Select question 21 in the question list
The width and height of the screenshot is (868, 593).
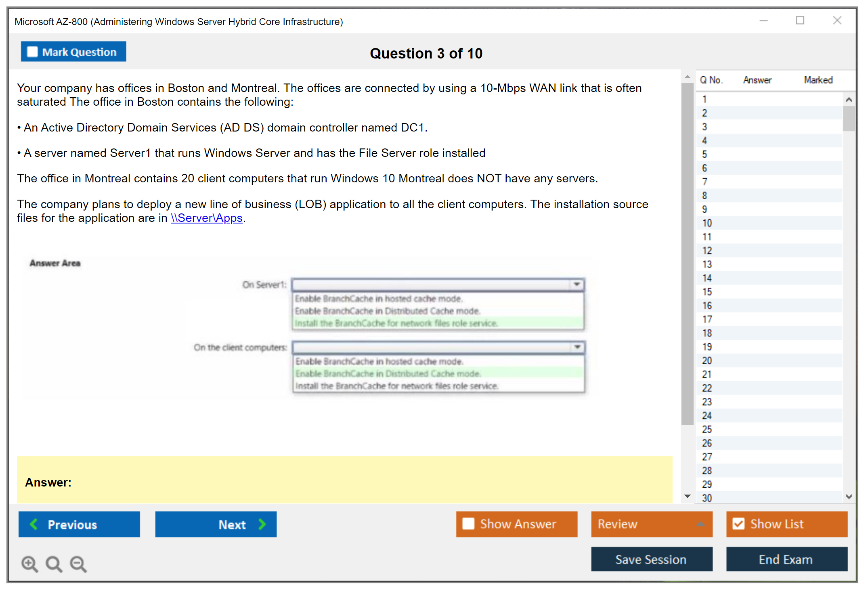click(x=707, y=374)
